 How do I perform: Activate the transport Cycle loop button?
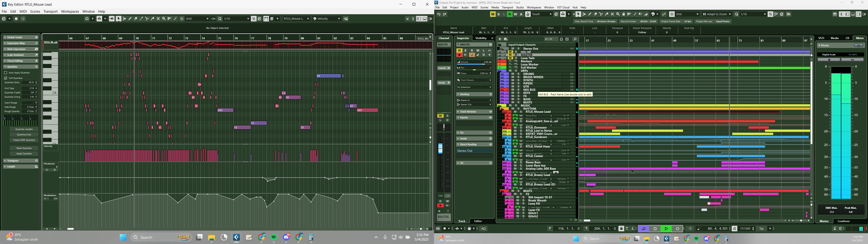(x=643, y=228)
